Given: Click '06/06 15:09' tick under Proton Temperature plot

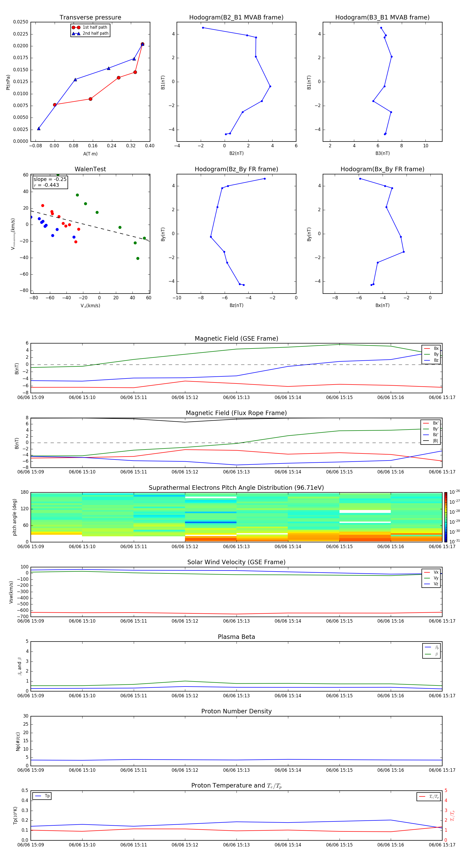Looking at the screenshot, I should [x=31, y=845].
